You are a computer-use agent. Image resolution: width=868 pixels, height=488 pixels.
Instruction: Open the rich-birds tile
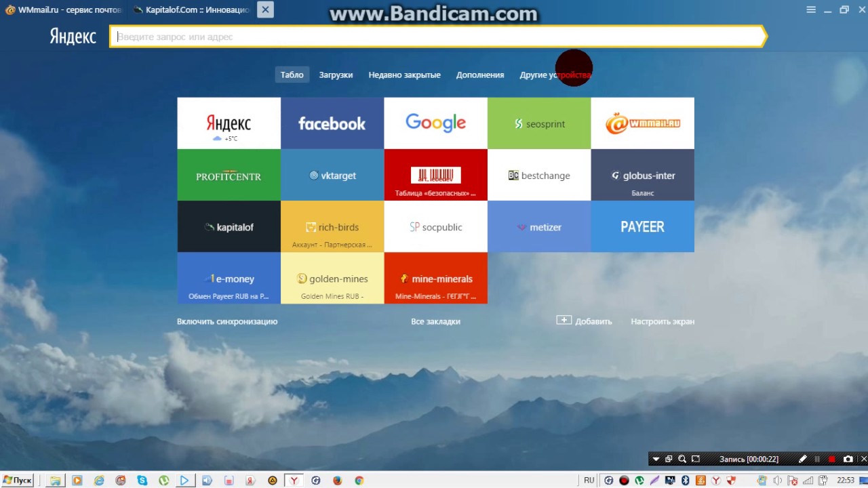click(x=332, y=226)
